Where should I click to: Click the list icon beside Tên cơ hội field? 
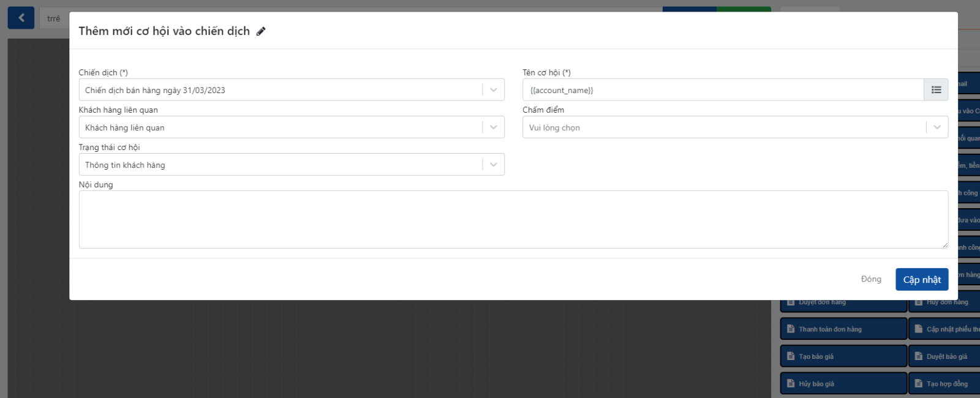(936, 90)
